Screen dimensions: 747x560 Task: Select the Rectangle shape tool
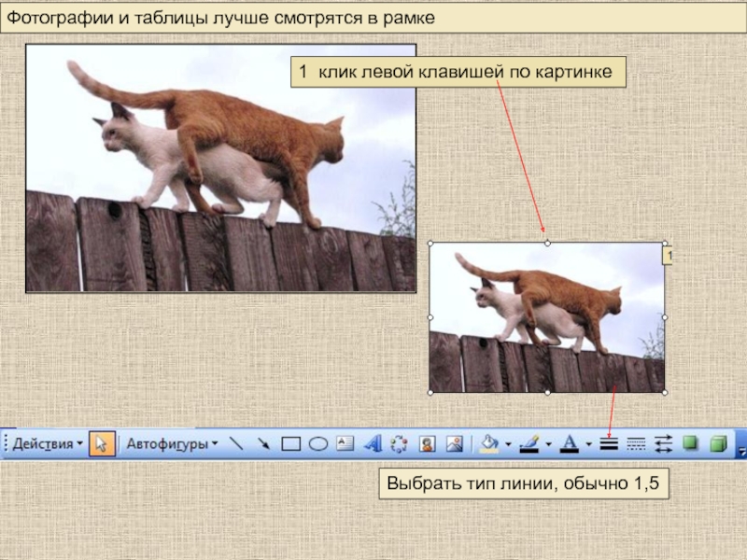click(x=290, y=443)
